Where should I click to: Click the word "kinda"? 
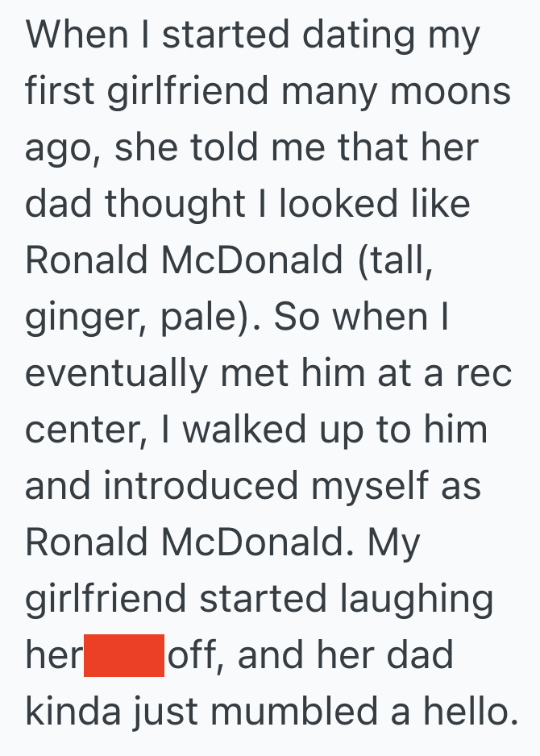(x=79, y=712)
